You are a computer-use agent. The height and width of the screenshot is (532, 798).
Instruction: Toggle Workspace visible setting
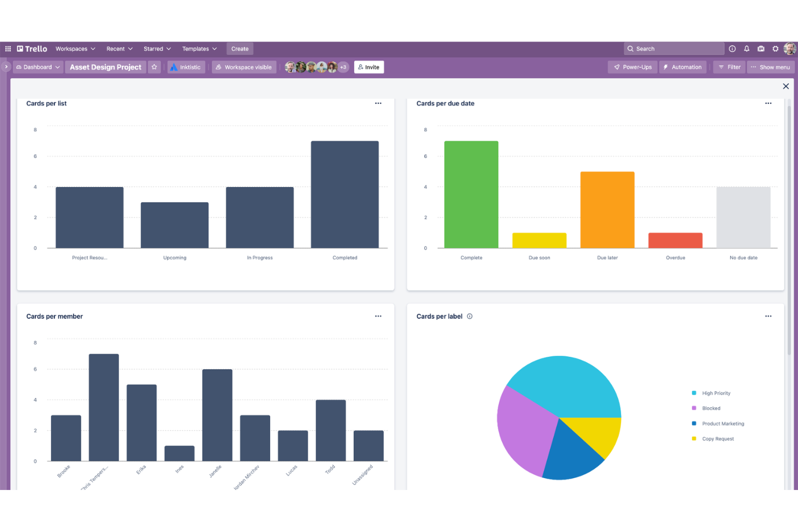coord(244,67)
